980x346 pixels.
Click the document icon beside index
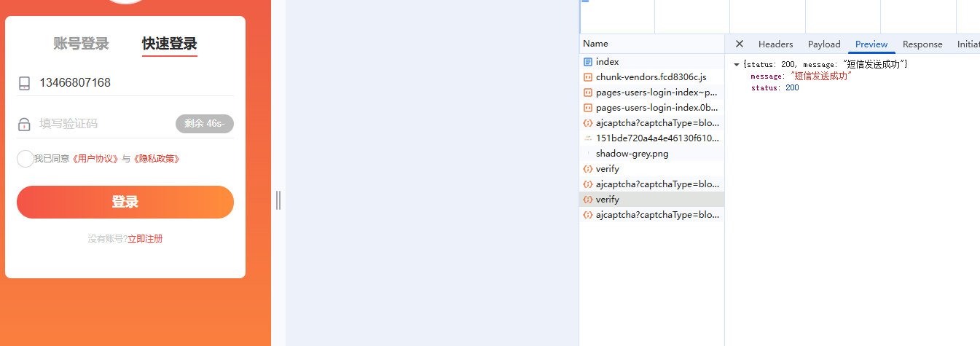pos(588,62)
